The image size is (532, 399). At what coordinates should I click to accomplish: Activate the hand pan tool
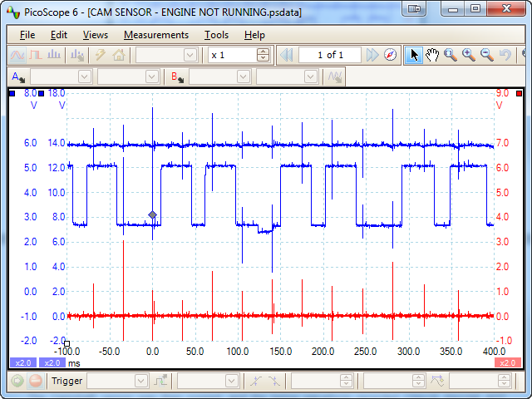coord(432,55)
